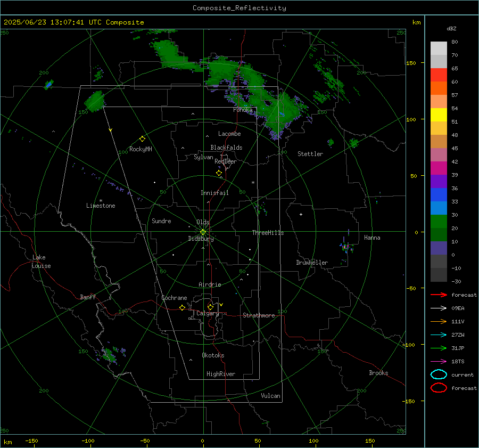Click the Brooks label
This screenshot has width=479, height=448.
[378, 373]
